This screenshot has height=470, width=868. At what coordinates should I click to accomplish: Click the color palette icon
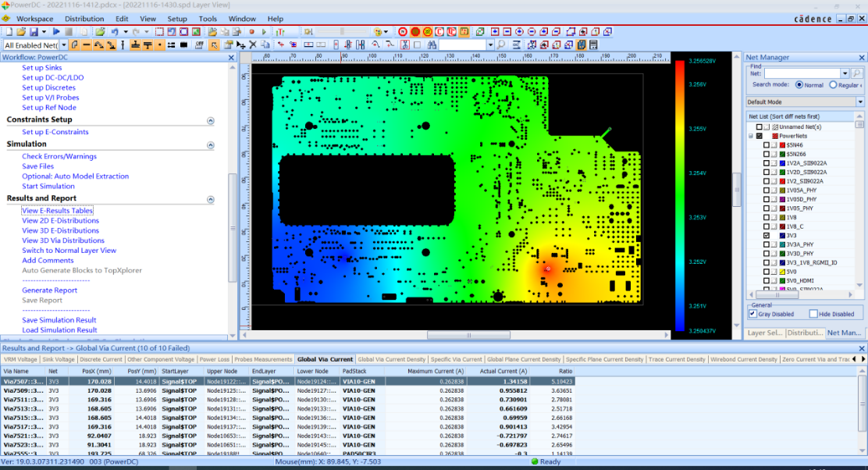(378, 31)
